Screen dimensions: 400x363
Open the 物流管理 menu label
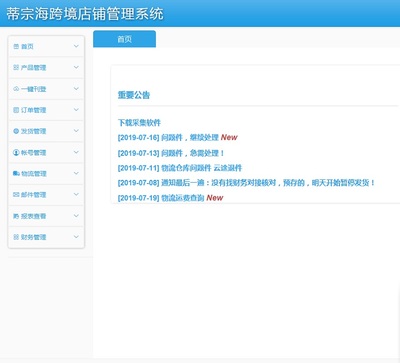click(x=34, y=174)
